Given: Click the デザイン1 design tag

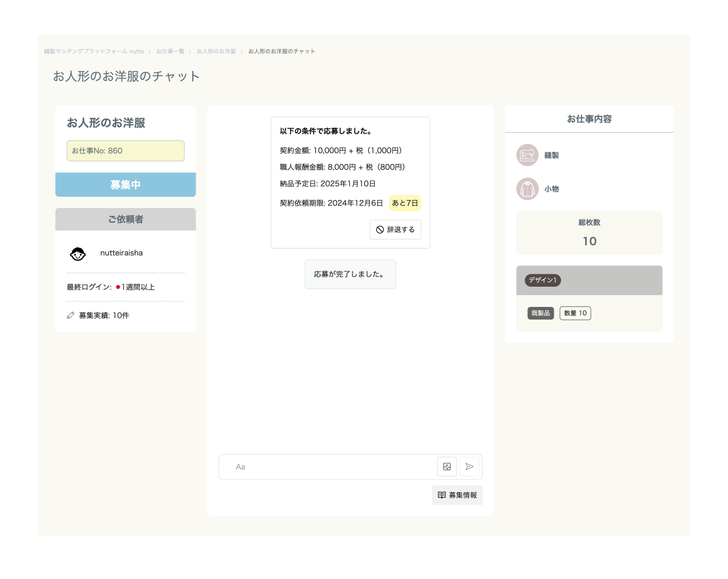Looking at the screenshot, I should tap(542, 280).
